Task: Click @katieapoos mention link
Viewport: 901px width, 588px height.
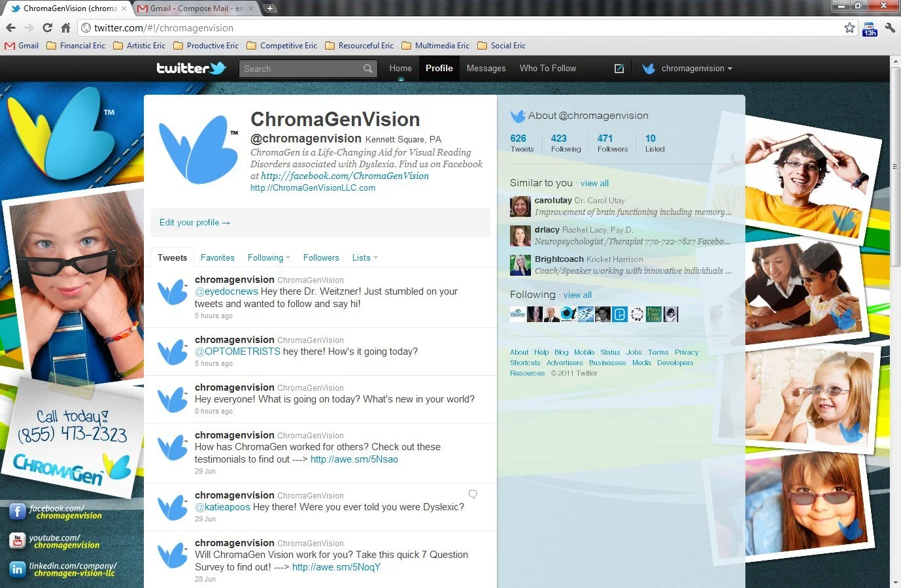Action: (x=222, y=507)
